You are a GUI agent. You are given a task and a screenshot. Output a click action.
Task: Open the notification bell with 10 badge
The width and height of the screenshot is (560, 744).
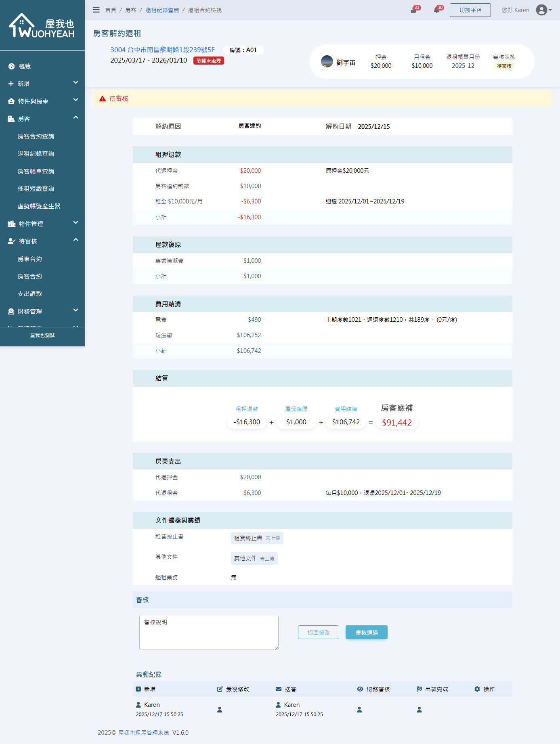pyautogui.click(x=436, y=10)
